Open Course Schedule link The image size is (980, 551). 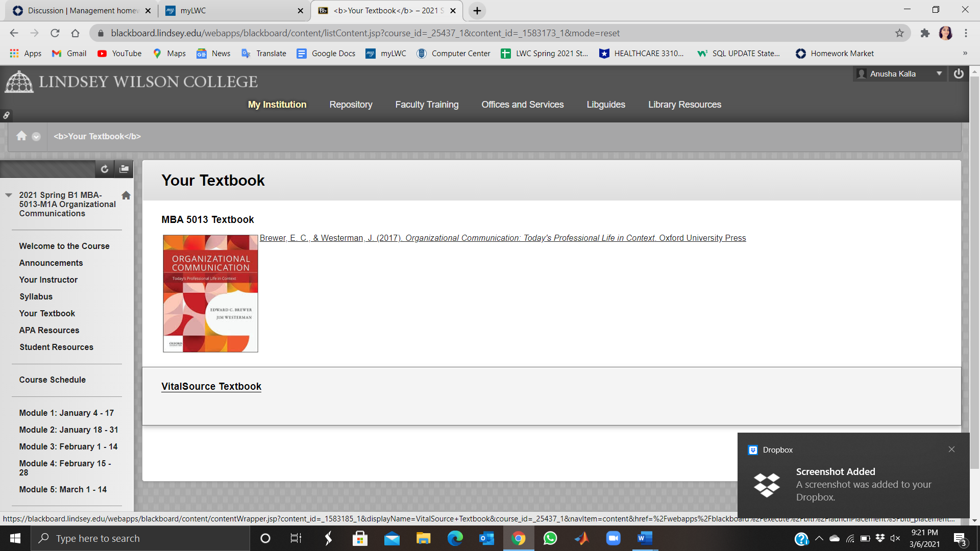(x=52, y=380)
